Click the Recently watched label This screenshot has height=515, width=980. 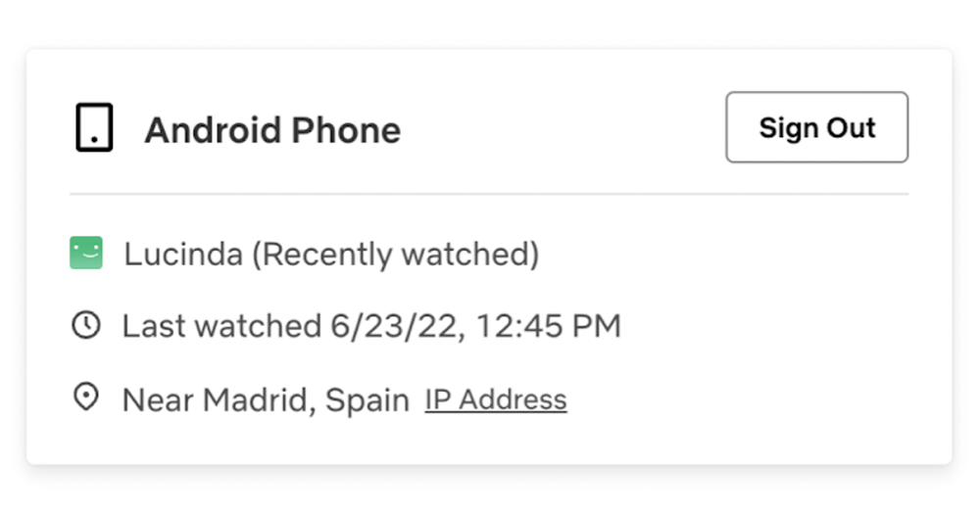[x=396, y=255]
